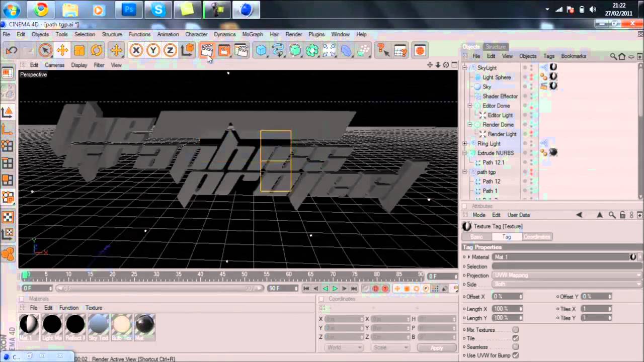This screenshot has height=362, width=644.
Task: Collapse the path tgp hierarchy
Action: click(465, 172)
